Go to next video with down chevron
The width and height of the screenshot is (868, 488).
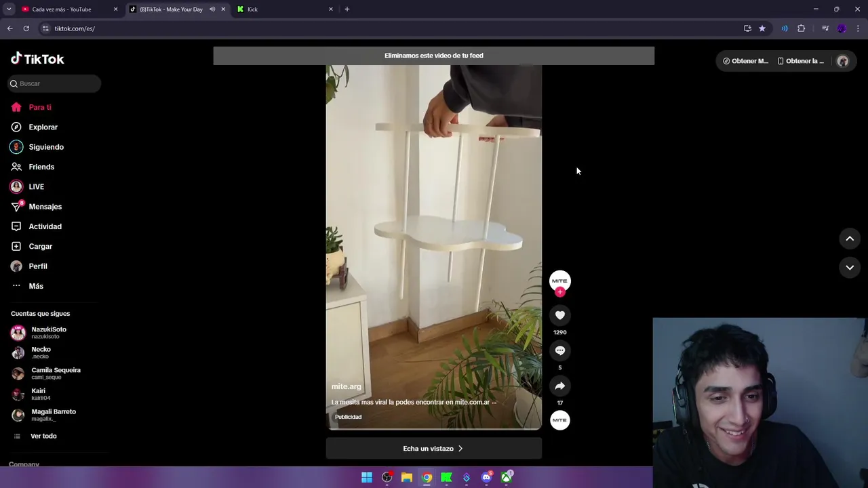850,268
